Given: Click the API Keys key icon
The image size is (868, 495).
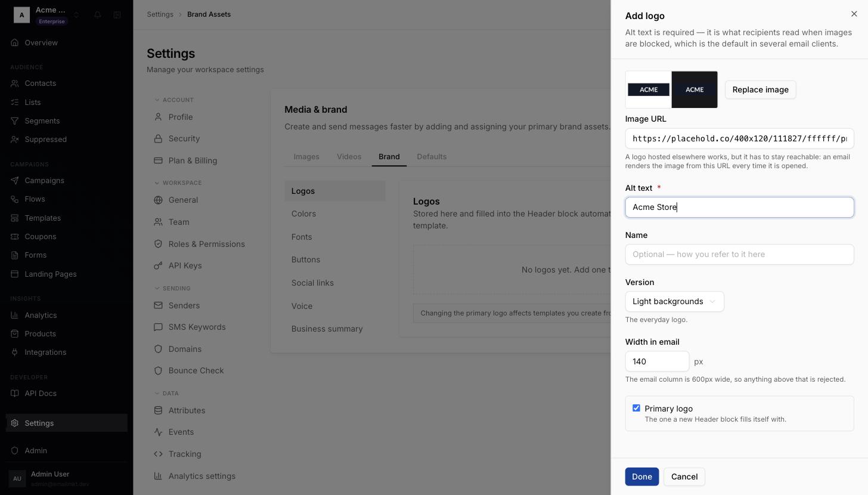Looking at the screenshot, I should [158, 266].
